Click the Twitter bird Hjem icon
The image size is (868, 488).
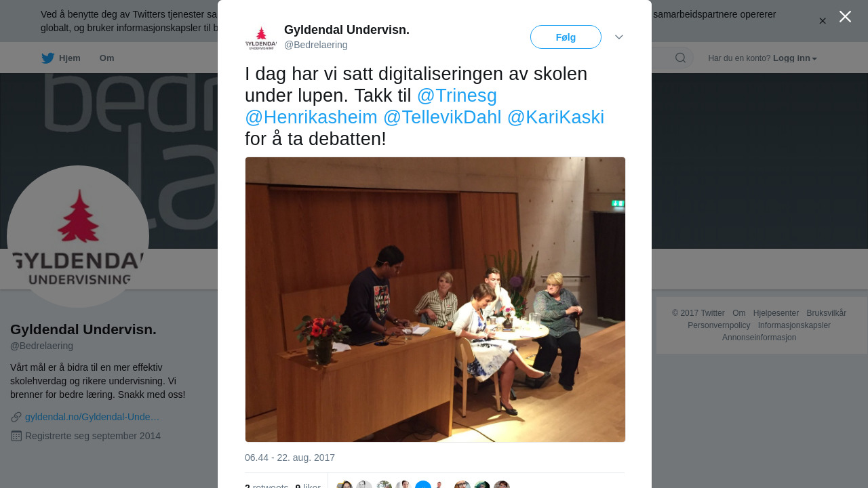(x=48, y=58)
